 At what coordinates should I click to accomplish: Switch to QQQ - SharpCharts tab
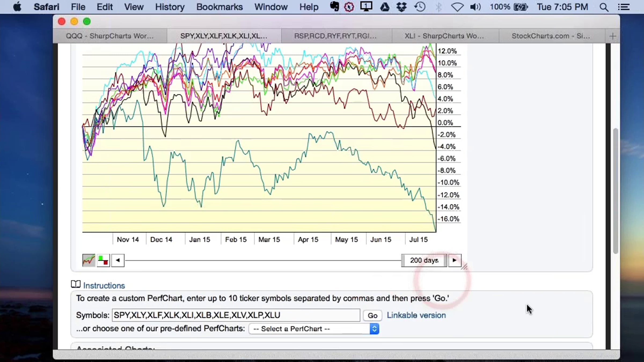(110, 36)
